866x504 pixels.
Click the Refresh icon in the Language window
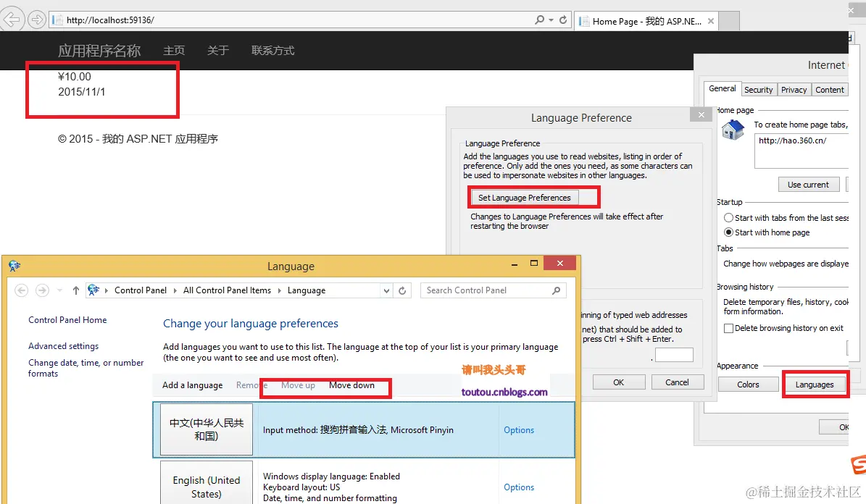[403, 290]
